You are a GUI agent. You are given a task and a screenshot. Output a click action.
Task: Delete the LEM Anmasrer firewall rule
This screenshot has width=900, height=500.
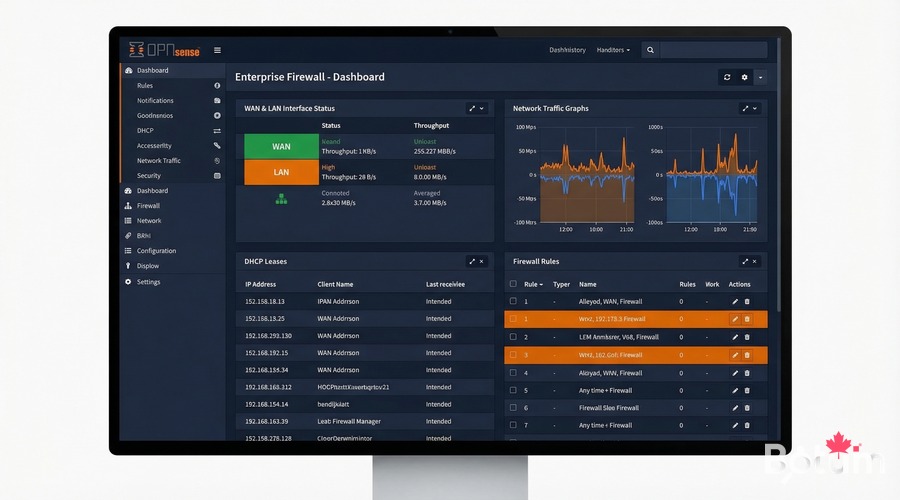tap(747, 337)
